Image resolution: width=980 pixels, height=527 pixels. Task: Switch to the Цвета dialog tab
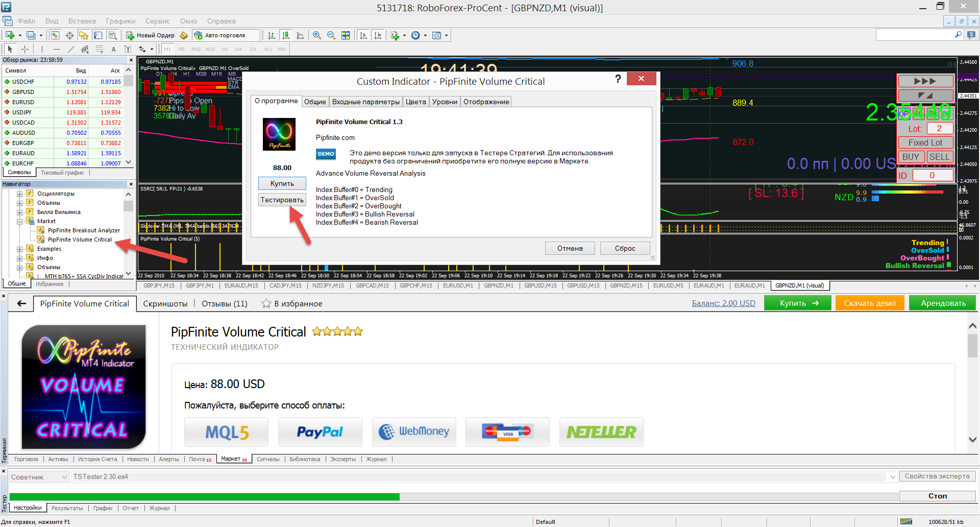click(415, 102)
